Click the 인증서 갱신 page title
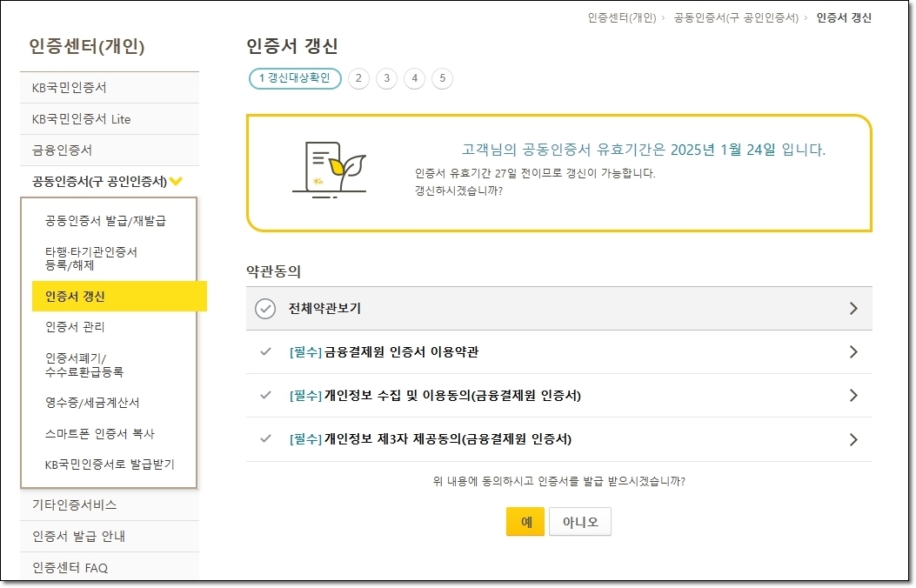Image resolution: width=916 pixels, height=588 pixels. click(x=292, y=46)
